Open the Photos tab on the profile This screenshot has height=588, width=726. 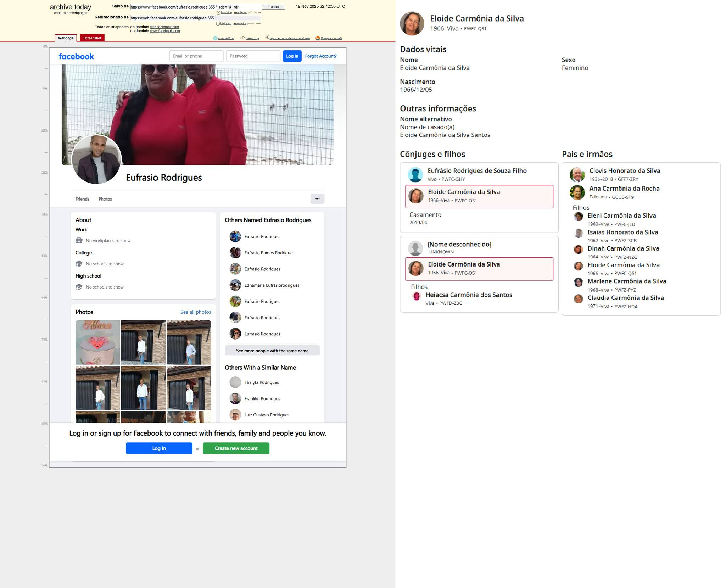pos(105,199)
